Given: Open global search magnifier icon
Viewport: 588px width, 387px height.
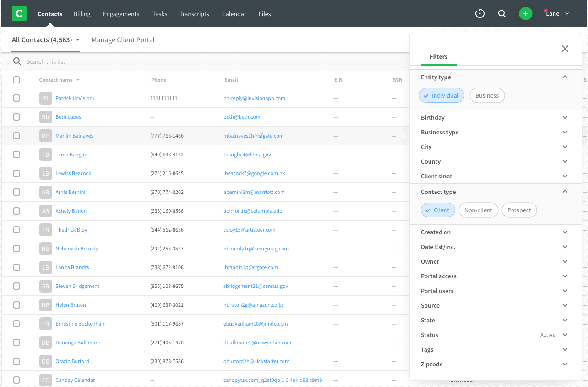Looking at the screenshot, I should click(502, 14).
